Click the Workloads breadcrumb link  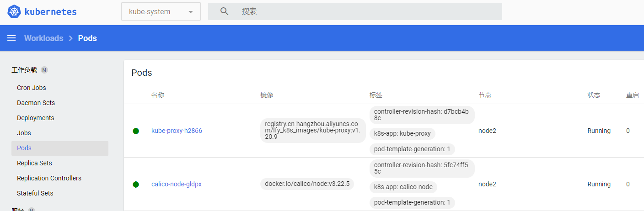pyautogui.click(x=44, y=38)
